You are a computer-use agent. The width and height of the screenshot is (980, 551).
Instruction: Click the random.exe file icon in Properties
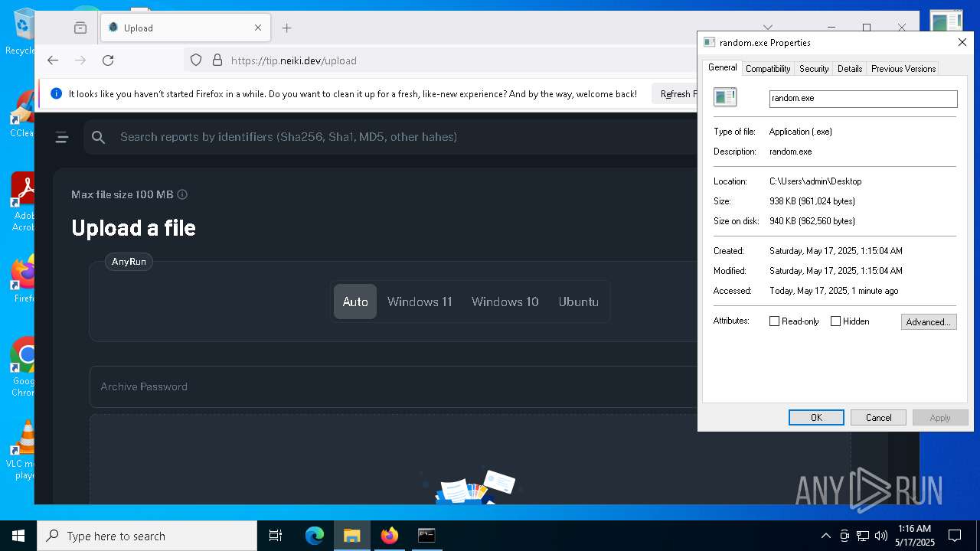click(x=724, y=96)
